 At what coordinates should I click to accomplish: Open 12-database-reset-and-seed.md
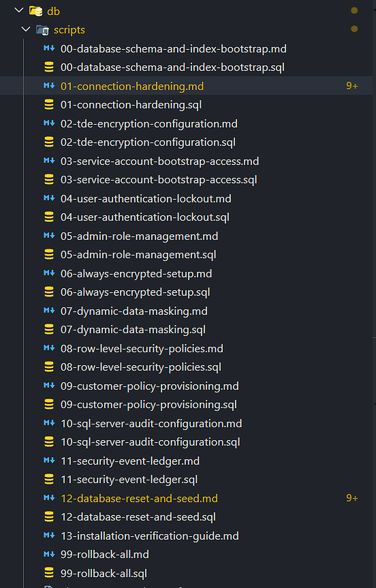[139, 499]
